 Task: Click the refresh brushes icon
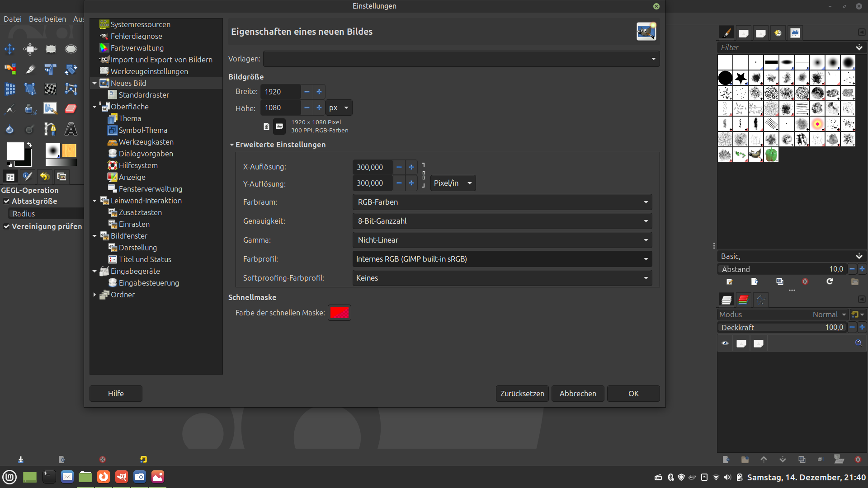830,282
